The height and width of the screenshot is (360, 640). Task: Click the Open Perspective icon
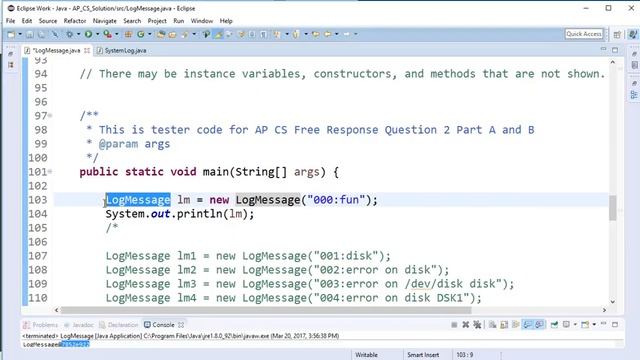pyautogui.click(x=617, y=34)
